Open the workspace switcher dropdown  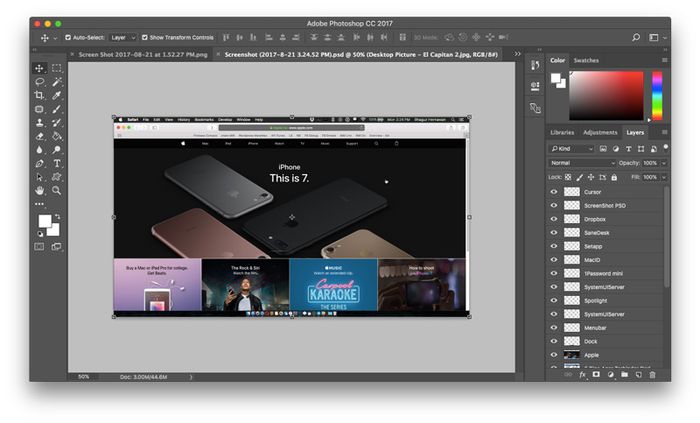coord(657,37)
